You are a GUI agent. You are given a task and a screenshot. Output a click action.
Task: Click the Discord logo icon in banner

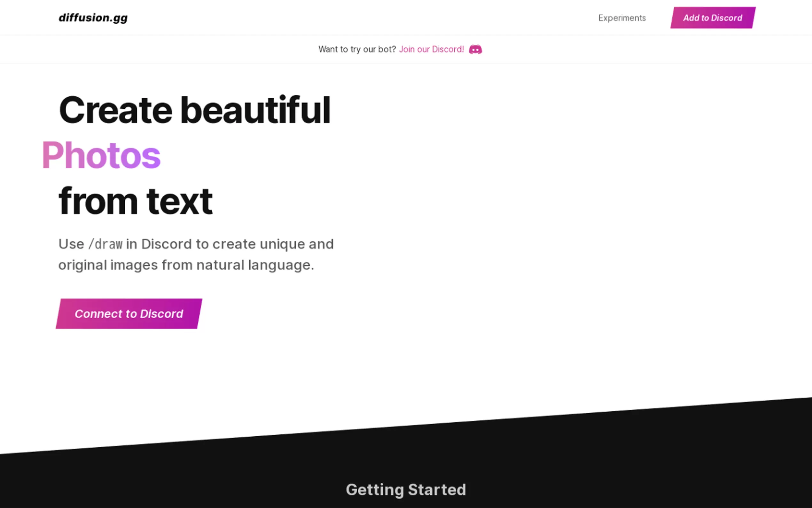pyautogui.click(x=475, y=49)
